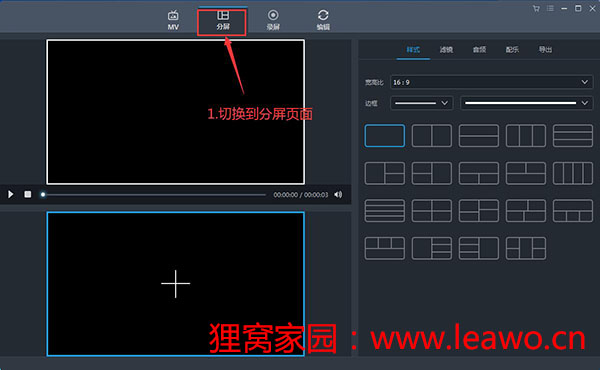Open the list menu icon in title bar
This screenshot has width=600, height=370.
tap(550, 8)
